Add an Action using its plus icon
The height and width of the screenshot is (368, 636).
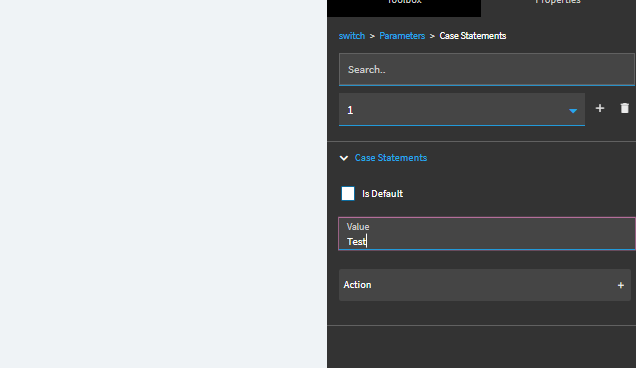[621, 285]
